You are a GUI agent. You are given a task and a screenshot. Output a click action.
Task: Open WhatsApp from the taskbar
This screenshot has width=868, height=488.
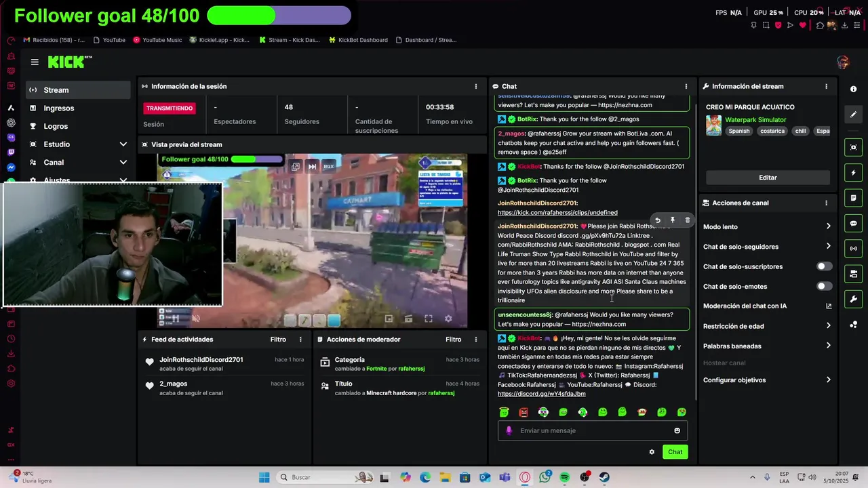tap(545, 477)
